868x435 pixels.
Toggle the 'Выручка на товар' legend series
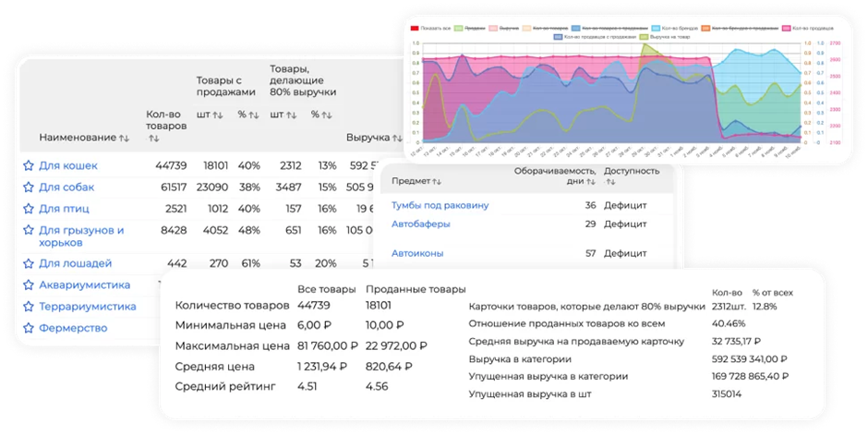pos(665,37)
